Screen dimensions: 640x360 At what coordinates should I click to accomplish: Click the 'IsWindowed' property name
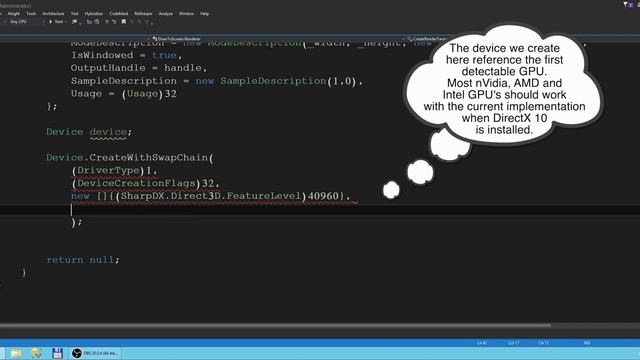click(x=102, y=55)
